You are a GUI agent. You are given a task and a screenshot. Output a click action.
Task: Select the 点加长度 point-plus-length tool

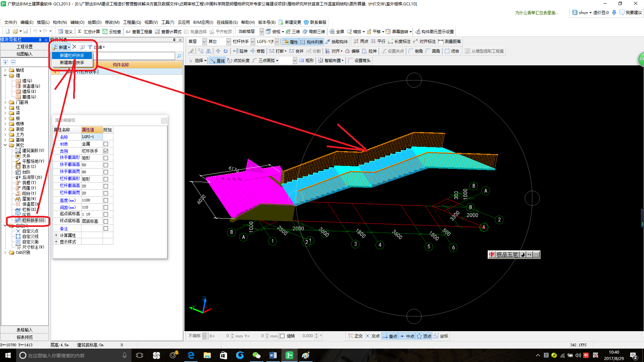[238, 61]
